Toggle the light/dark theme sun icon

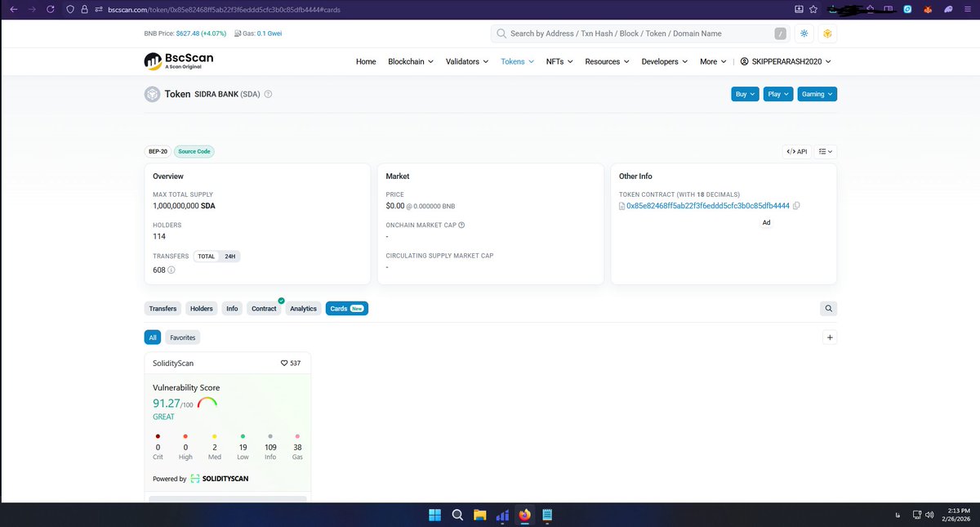click(804, 33)
